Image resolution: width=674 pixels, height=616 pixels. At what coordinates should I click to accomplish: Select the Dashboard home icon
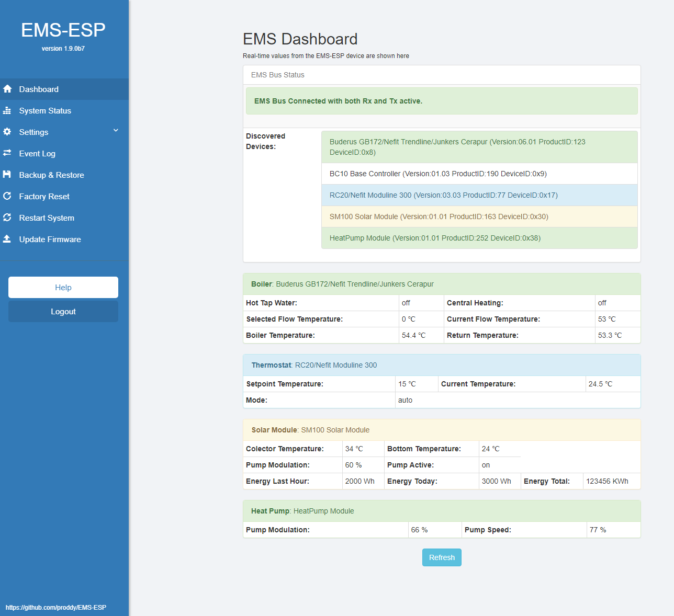point(7,89)
